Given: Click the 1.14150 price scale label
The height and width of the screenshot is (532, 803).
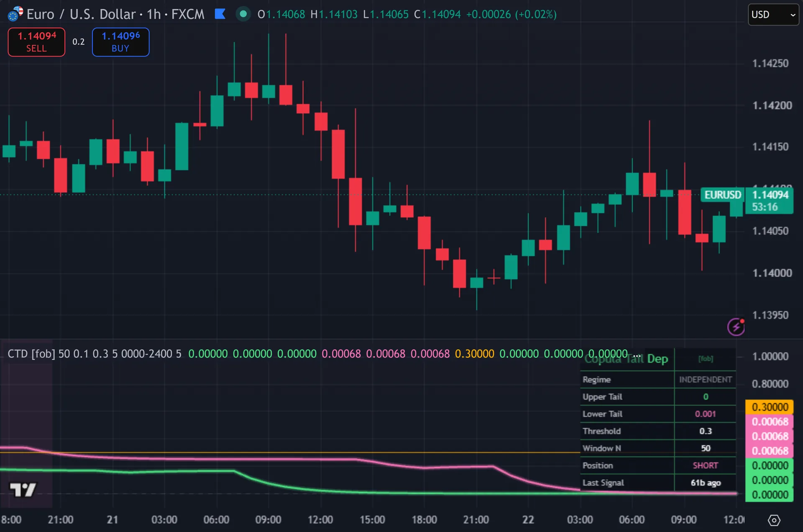Looking at the screenshot, I should [770, 147].
